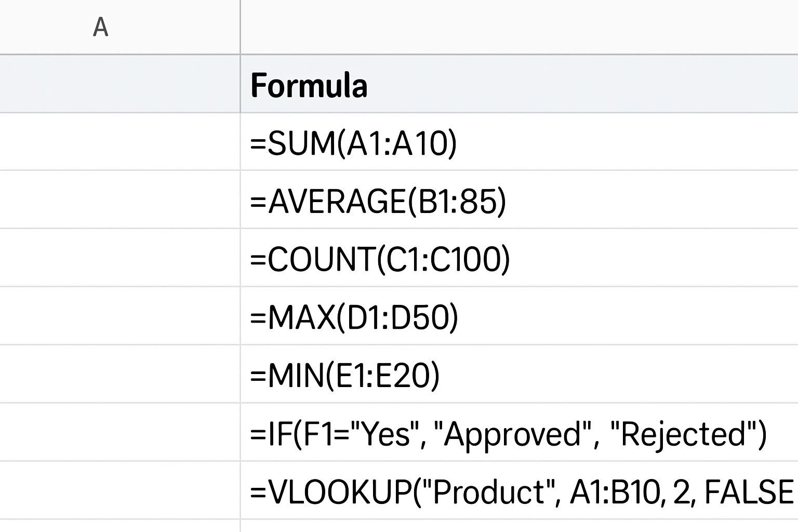Click the empty column A cell beside Formula header
The height and width of the screenshot is (532, 798).
tap(119, 84)
